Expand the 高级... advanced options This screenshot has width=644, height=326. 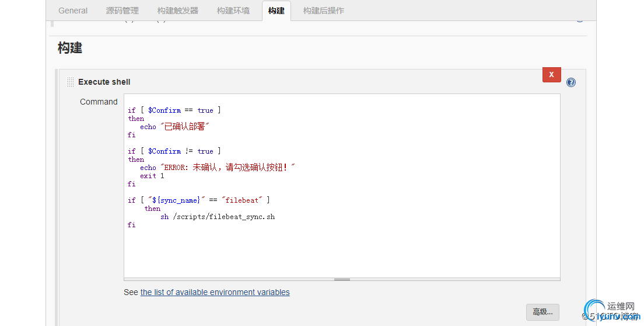pos(542,312)
